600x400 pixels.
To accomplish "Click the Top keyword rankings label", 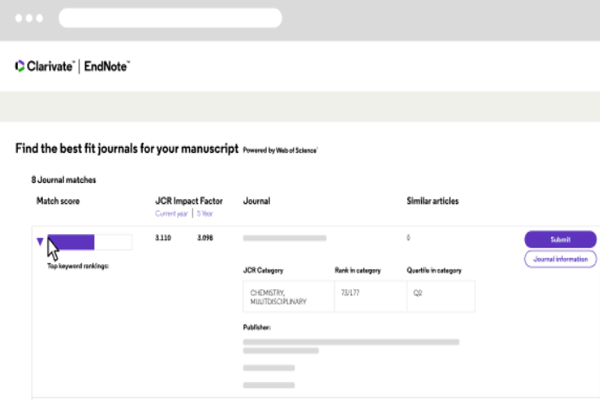I will 77,266.
